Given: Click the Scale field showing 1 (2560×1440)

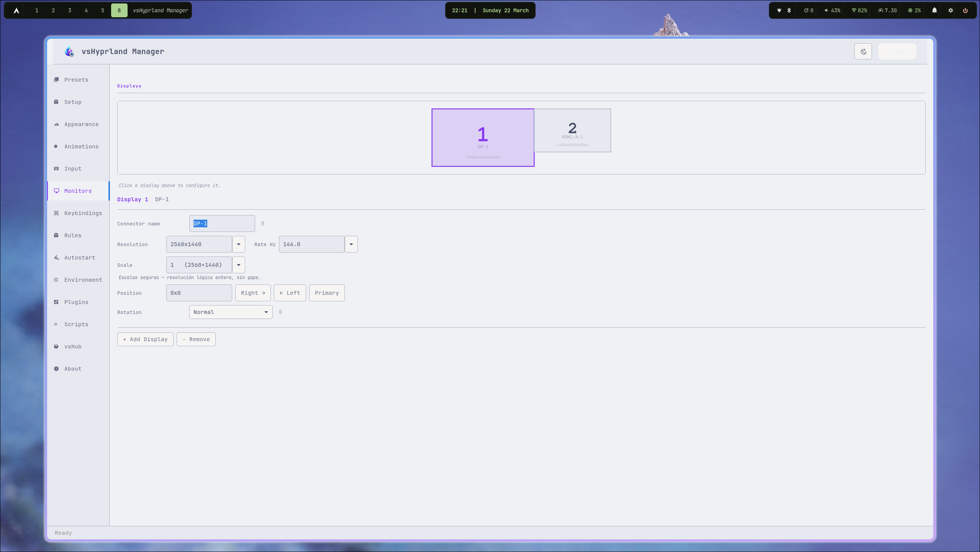Looking at the screenshot, I should pos(199,265).
